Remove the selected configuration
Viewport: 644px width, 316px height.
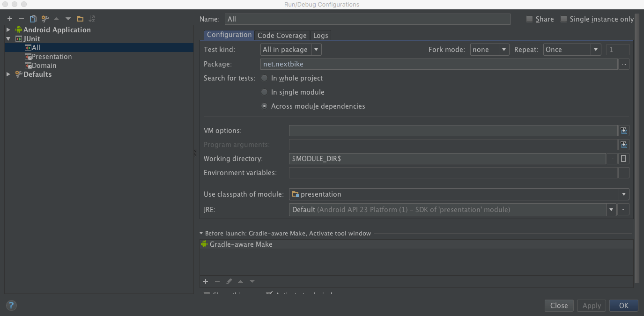pos(22,18)
